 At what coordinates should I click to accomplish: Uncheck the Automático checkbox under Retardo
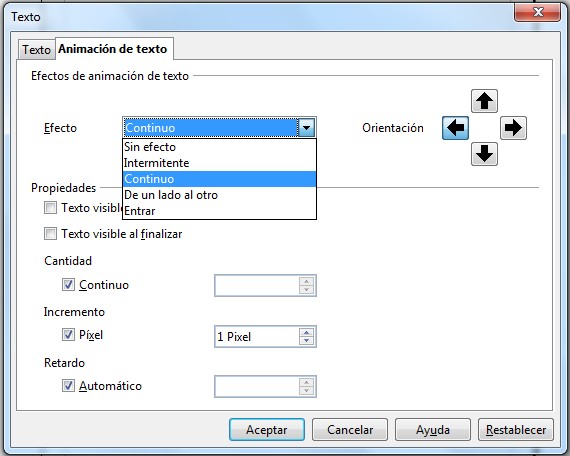68,385
